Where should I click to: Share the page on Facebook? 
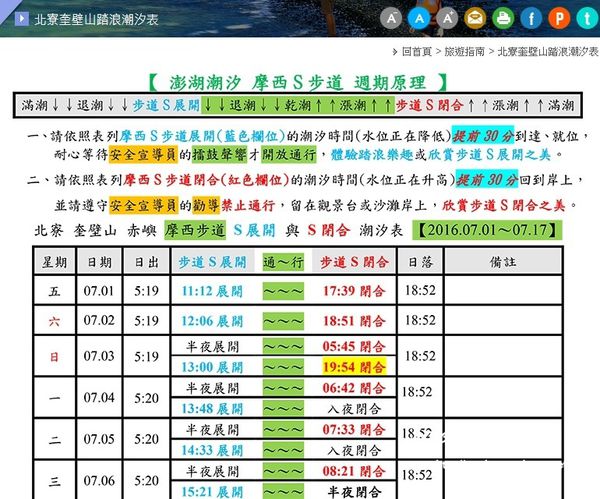click(x=532, y=18)
